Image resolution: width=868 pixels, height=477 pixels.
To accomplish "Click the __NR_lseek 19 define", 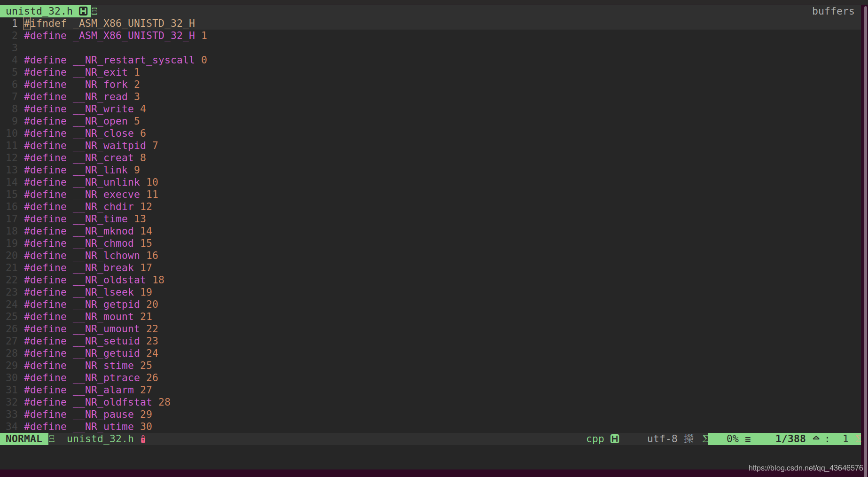I will (88, 292).
